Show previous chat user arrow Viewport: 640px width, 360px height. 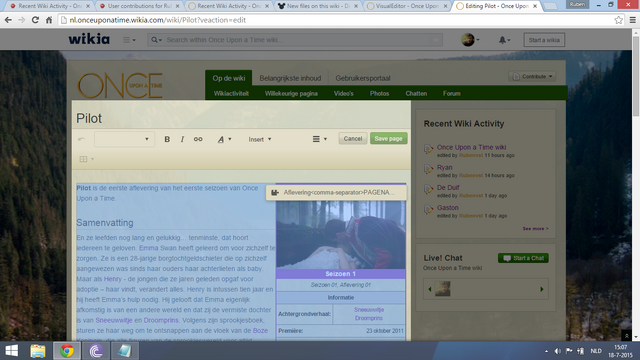pos(430,289)
